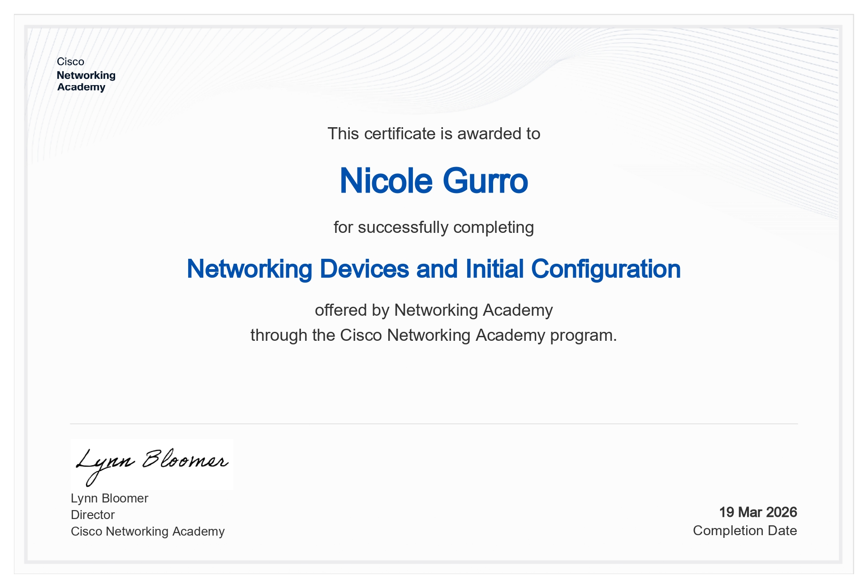Click the 'Academy' word in logo
Image resolution: width=868 pixels, height=588 pixels.
point(81,87)
